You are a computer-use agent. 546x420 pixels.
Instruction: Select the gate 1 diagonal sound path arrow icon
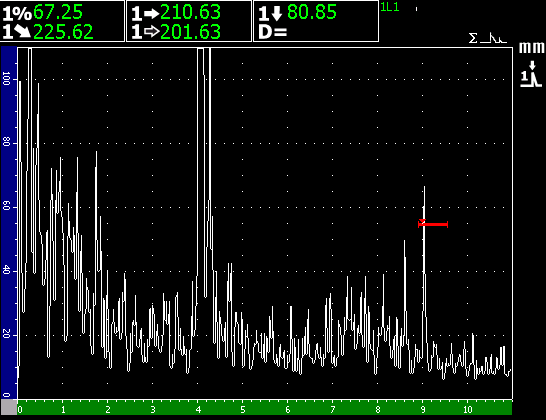[17, 32]
